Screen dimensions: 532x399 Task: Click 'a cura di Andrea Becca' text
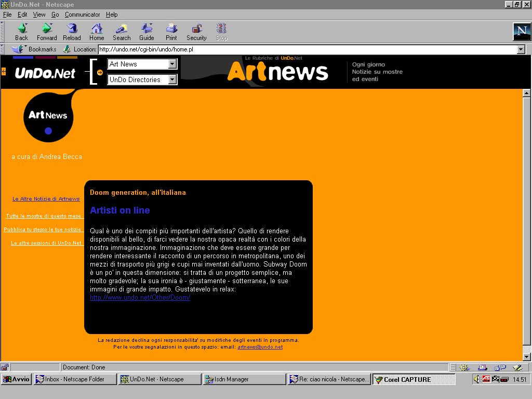point(47,157)
